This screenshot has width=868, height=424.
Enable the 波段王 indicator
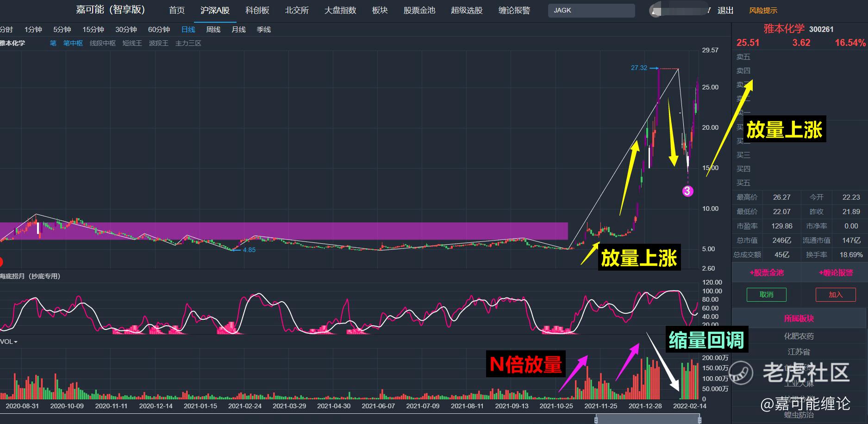click(159, 43)
